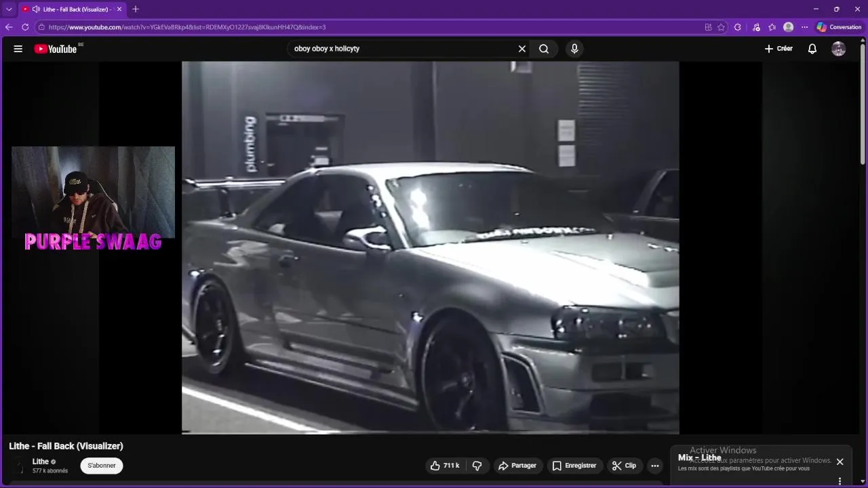Open the media control music note icon

click(756, 27)
